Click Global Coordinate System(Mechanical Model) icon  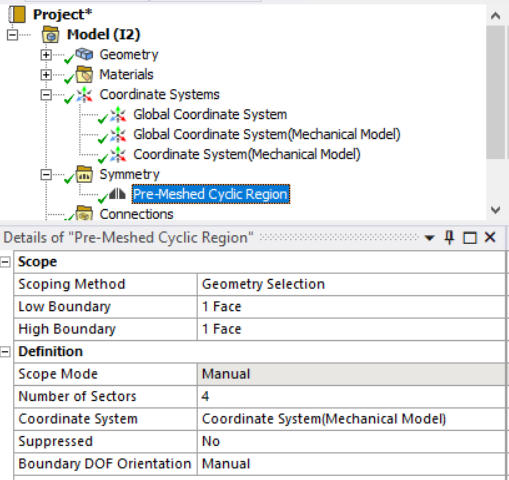pos(118,135)
